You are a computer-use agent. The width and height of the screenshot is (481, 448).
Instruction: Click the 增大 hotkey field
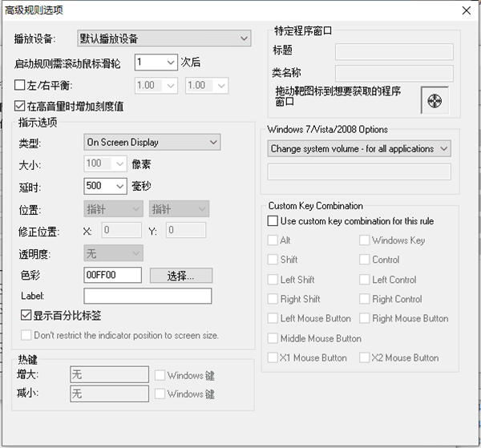pyautogui.click(x=109, y=374)
